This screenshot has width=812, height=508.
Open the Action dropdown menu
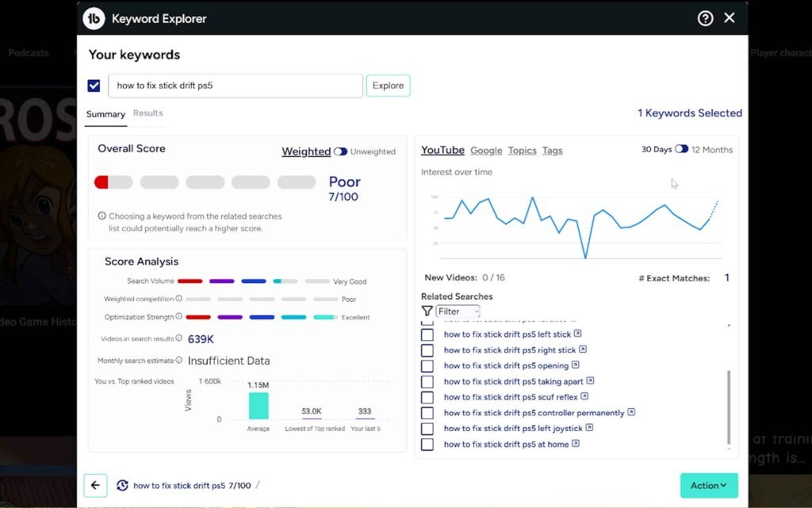click(708, 485)
